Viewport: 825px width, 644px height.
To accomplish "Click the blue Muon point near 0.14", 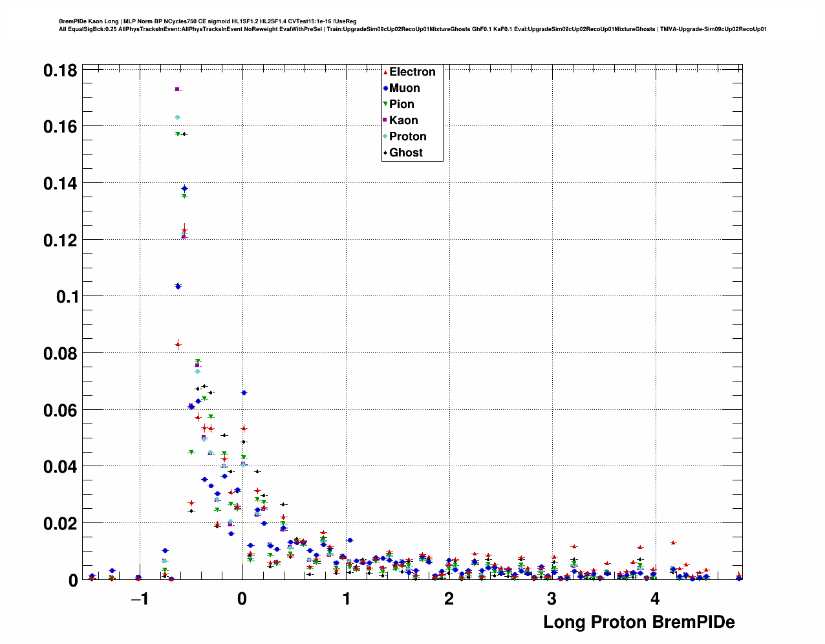I will point(184,188).
